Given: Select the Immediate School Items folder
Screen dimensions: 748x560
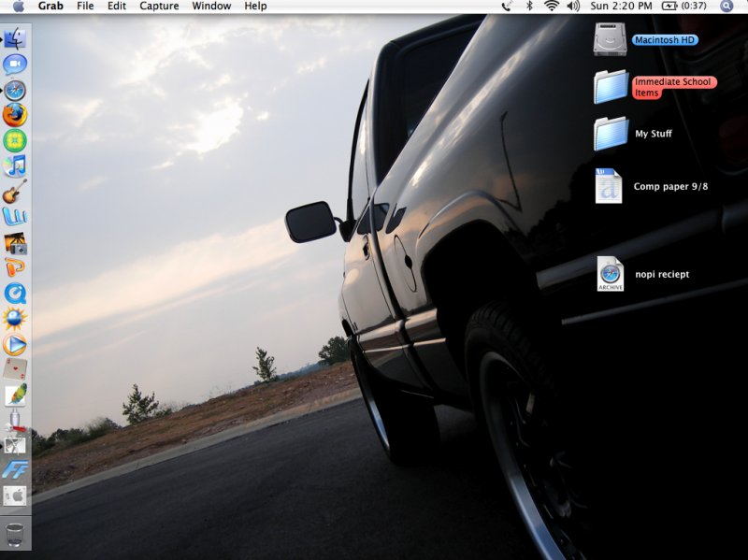Looking at the screenshot, I should pos(611,87).
